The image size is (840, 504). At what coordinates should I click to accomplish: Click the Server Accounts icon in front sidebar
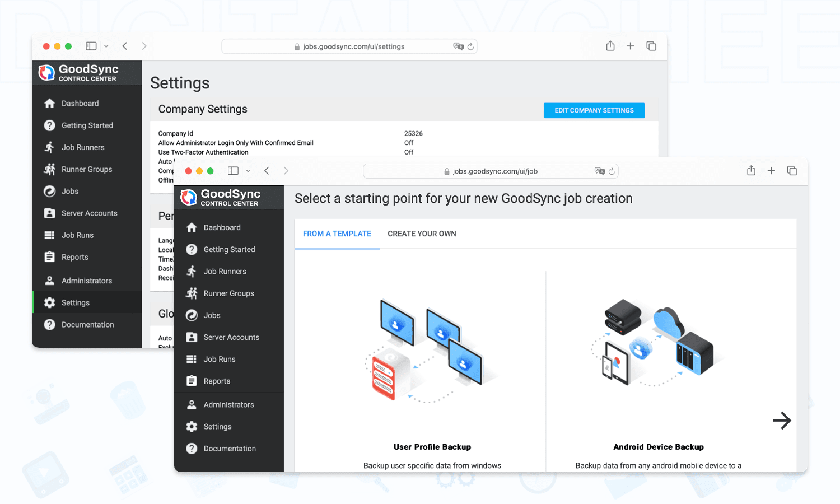tap(192, 337)
